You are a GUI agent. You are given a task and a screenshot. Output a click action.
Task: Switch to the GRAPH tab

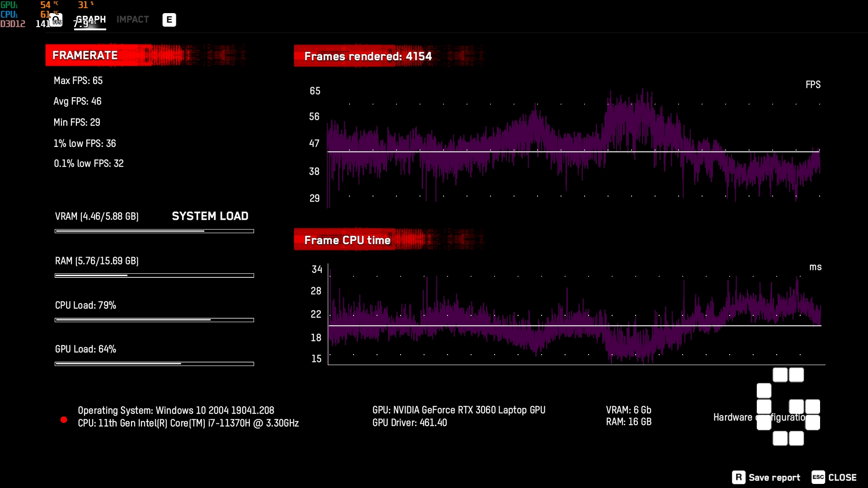[90, 19]
